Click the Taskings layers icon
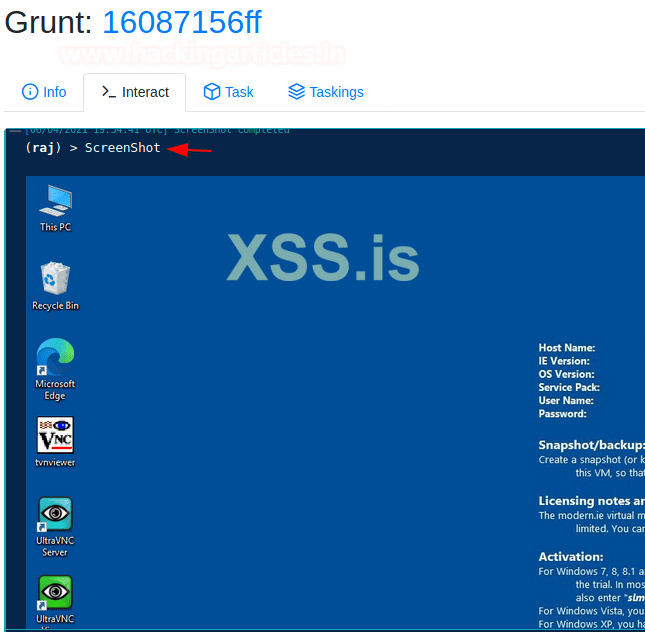Screen dimensions: 645x632 (296, 92)
